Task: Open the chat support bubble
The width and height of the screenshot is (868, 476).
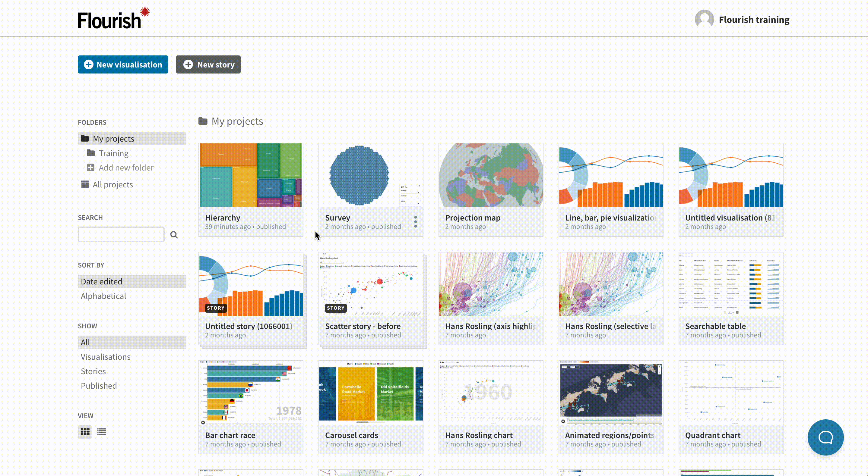Action: coord(825,437)
